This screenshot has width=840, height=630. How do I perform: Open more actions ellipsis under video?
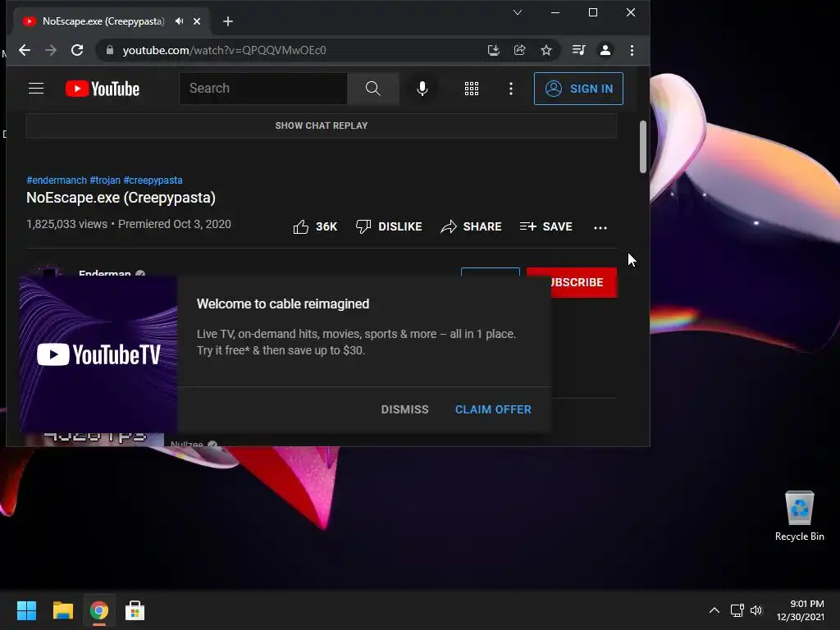[600, 228]
